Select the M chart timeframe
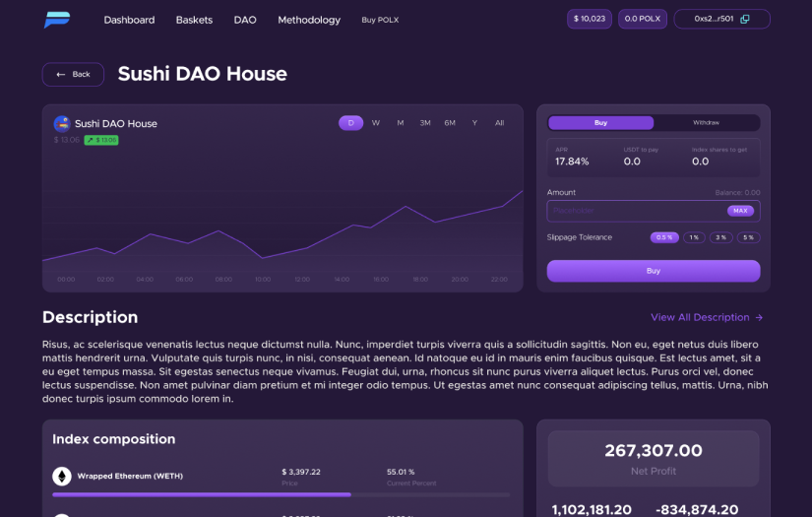 401,123
